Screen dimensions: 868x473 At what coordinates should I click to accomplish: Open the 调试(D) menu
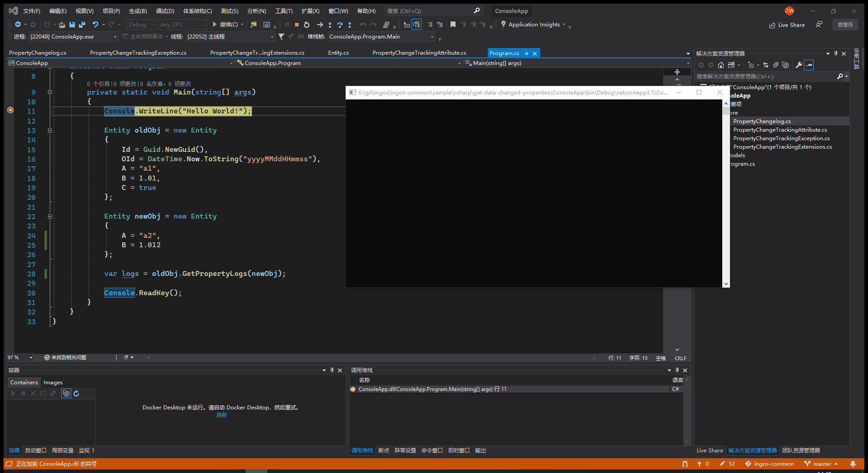pyautogui.click(x=165, y=11)
